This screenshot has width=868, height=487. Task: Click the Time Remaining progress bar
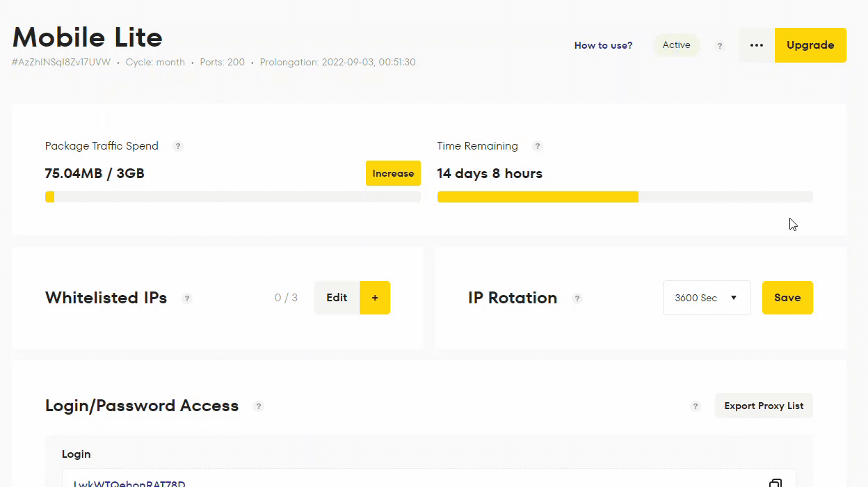click(x=624, y=197)
